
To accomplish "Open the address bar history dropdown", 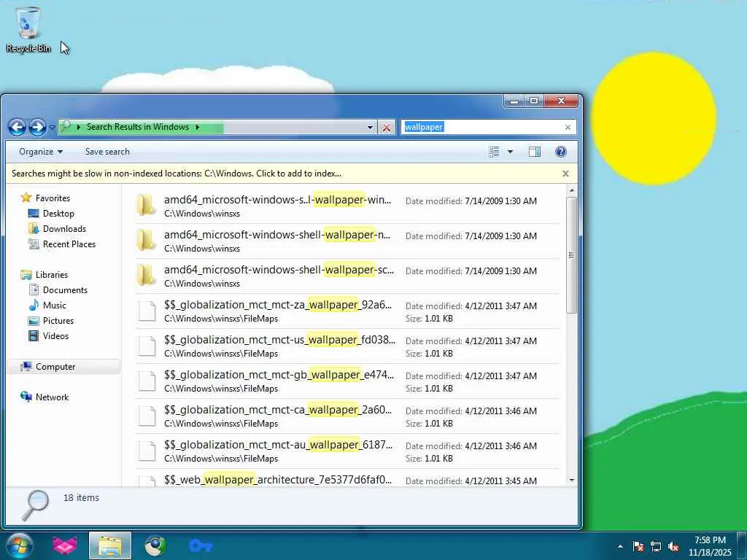I will (x=370, y=127).
